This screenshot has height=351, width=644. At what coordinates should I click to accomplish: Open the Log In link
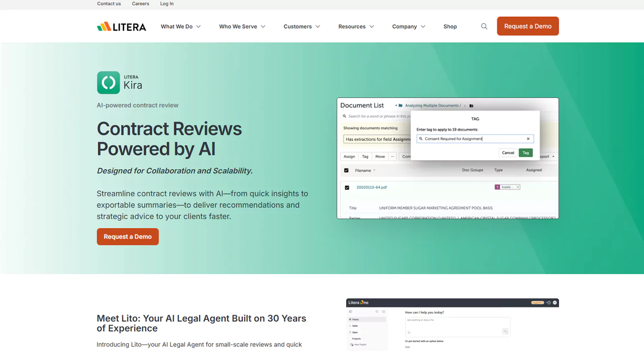166,4
